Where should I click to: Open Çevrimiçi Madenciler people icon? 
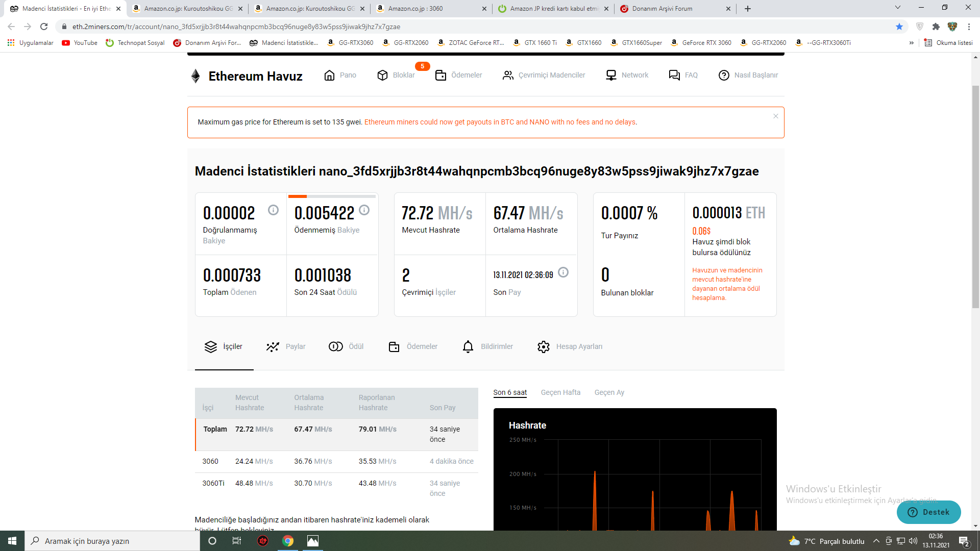tap(508, 76)
